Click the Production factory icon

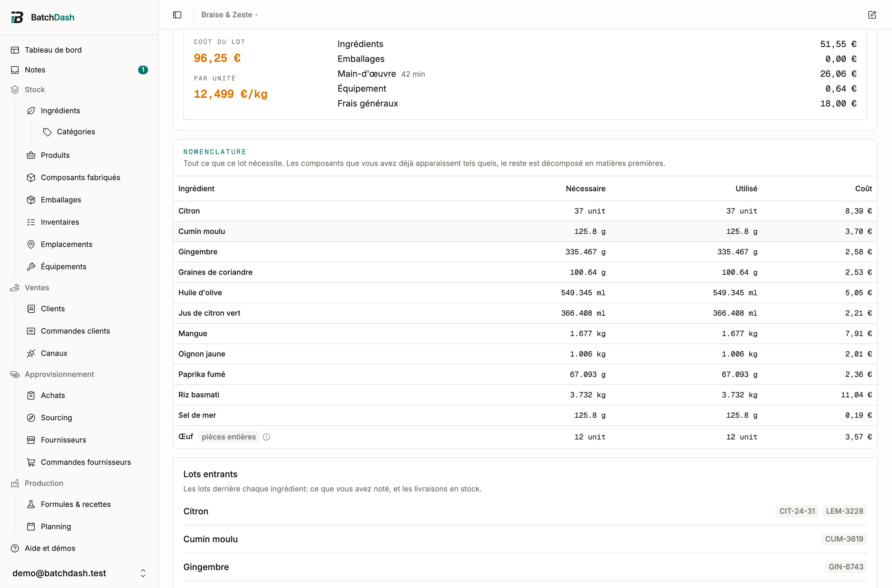click(15, 483)
